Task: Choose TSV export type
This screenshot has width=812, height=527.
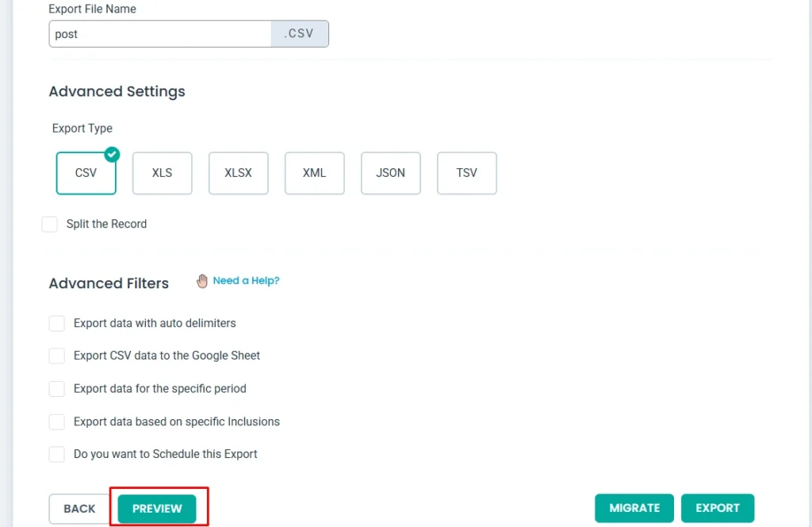Action: pyautogui.click(x=466, y=173)
